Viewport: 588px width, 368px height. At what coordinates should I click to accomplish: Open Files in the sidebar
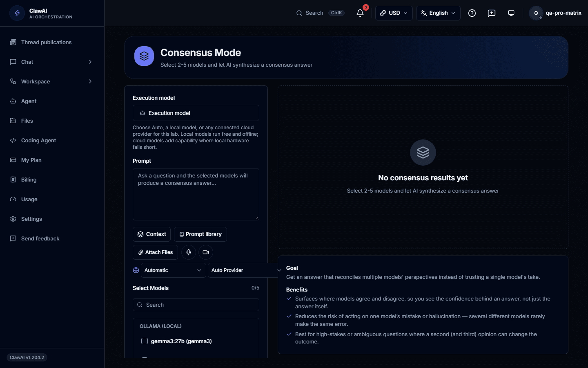pos(52,121)
